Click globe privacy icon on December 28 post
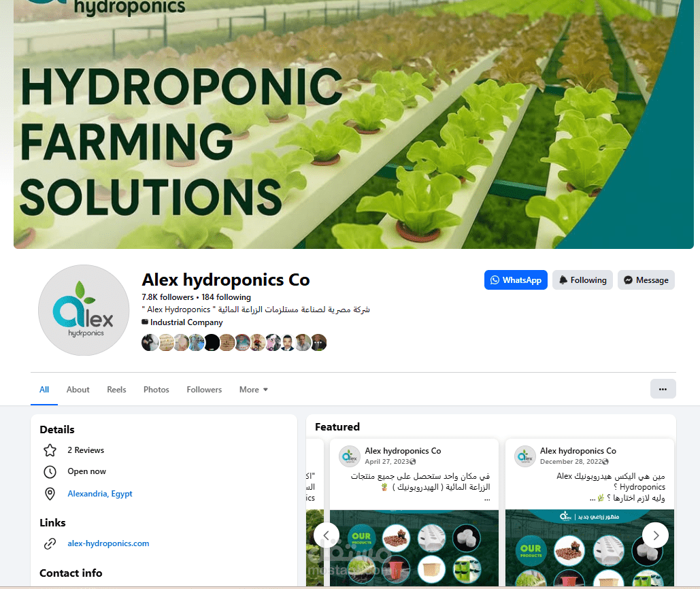The width and height of the screenshot is (700, 589). click(x=606, y=462)
